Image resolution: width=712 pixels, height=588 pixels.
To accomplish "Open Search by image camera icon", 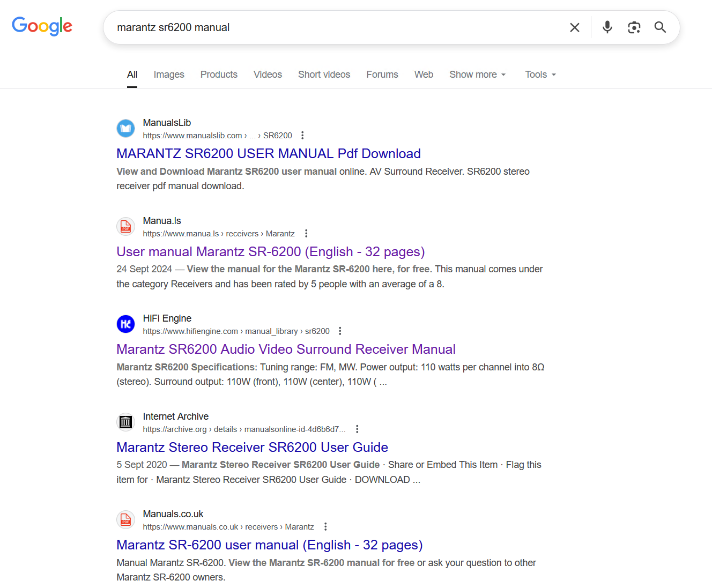I will (634, 27).
